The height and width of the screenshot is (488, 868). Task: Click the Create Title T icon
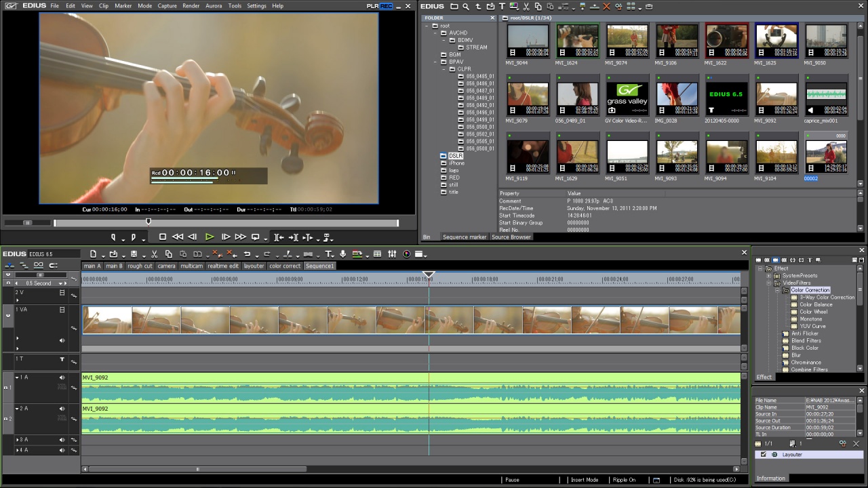point(328,254)
